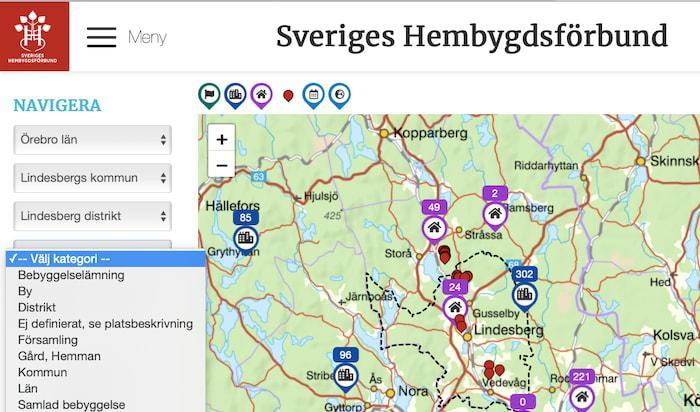
Task: Toggle the dark blue buildings marker filter
Action: click(x=235, y=95)
